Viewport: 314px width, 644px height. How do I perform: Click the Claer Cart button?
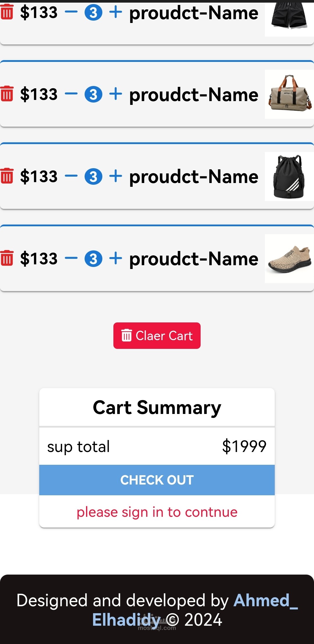click(x=157, y=336)
